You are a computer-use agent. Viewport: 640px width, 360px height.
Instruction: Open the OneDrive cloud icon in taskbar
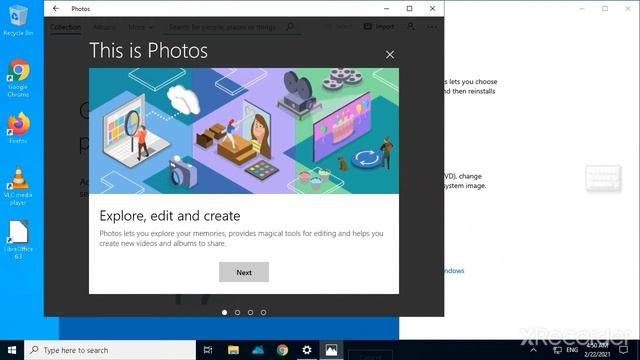[258, 350]
